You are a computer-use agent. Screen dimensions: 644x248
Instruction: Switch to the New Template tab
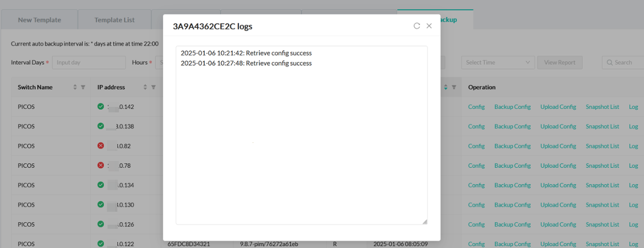click(x=39, y=20)
